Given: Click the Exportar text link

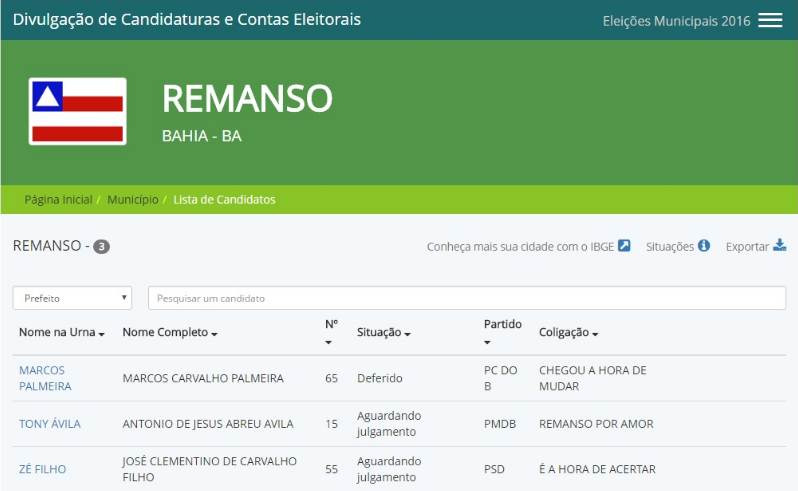Looking at the screenshot, I should point(747,247).
